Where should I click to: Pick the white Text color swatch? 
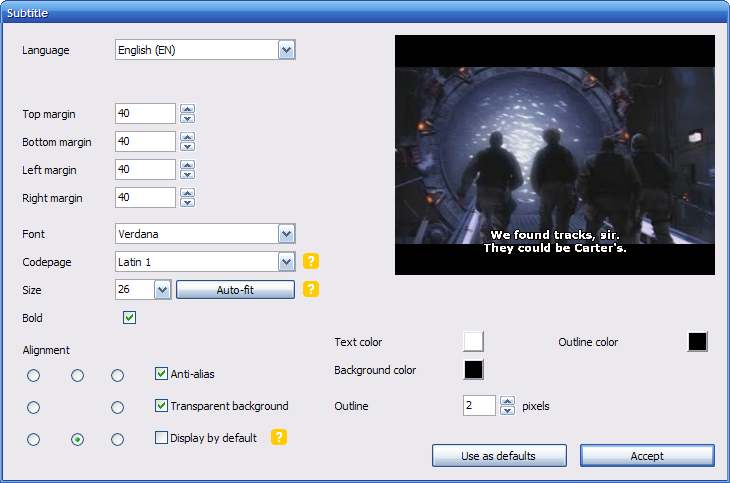(473, 342)
